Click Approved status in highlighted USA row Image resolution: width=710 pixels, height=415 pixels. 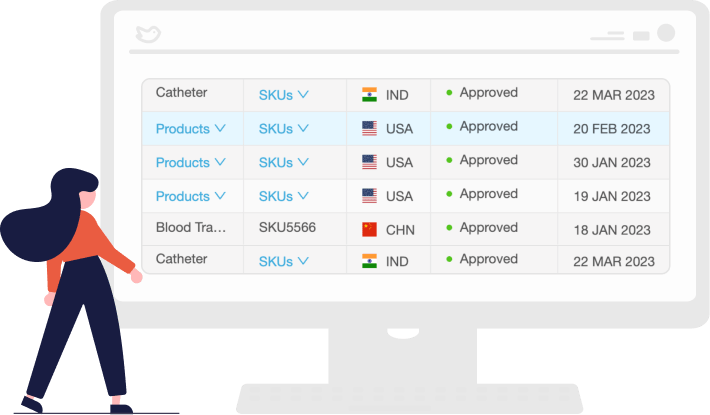point(489,126)
